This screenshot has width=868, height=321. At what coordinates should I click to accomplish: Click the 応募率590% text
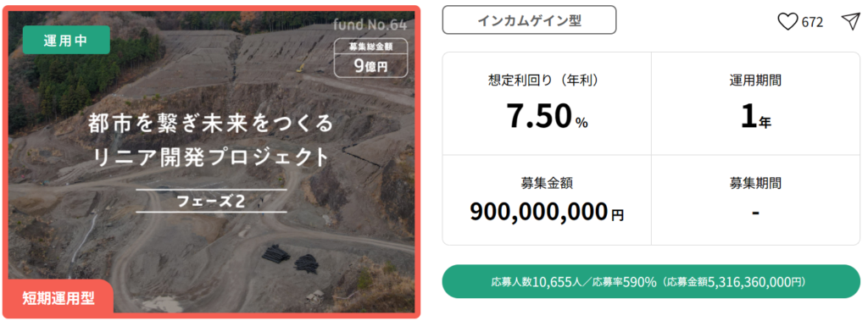pyautogui.click(x=624, y=281)
